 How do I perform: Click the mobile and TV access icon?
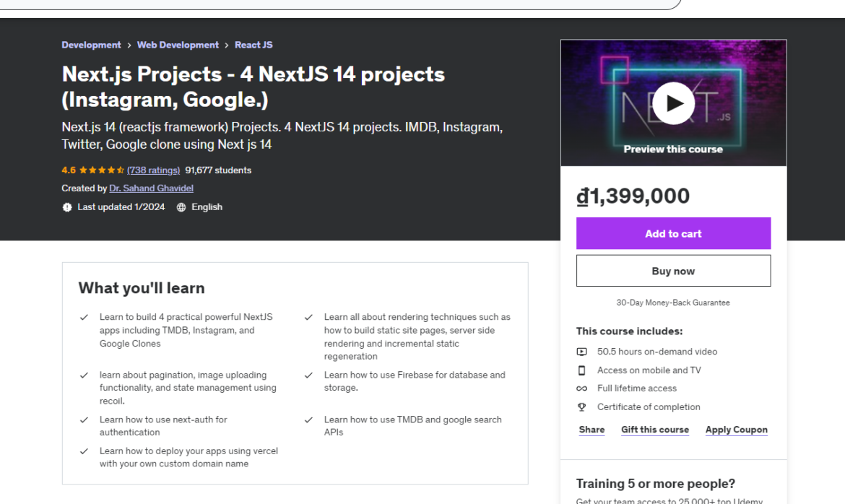(x=581, y=370)
